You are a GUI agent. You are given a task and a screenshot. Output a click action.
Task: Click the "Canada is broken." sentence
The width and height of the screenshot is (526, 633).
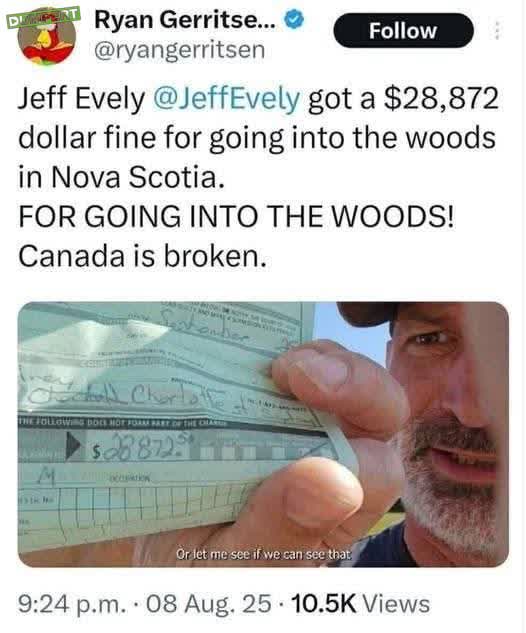[x=143, y=256]
